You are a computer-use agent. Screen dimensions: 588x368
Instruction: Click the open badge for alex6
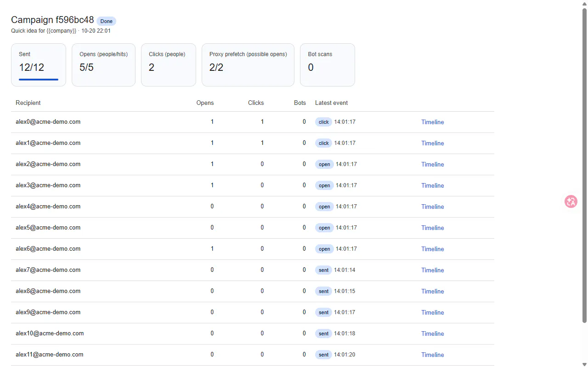point(324,249)
